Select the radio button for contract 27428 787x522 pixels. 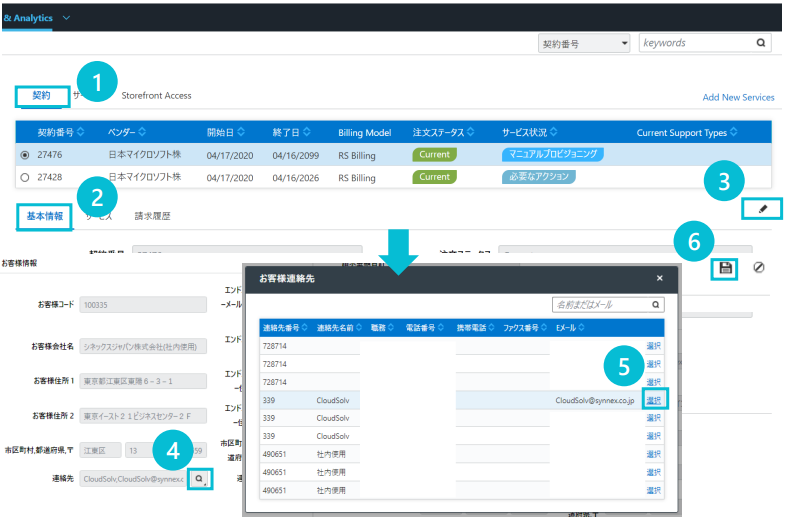pos(25,177)
